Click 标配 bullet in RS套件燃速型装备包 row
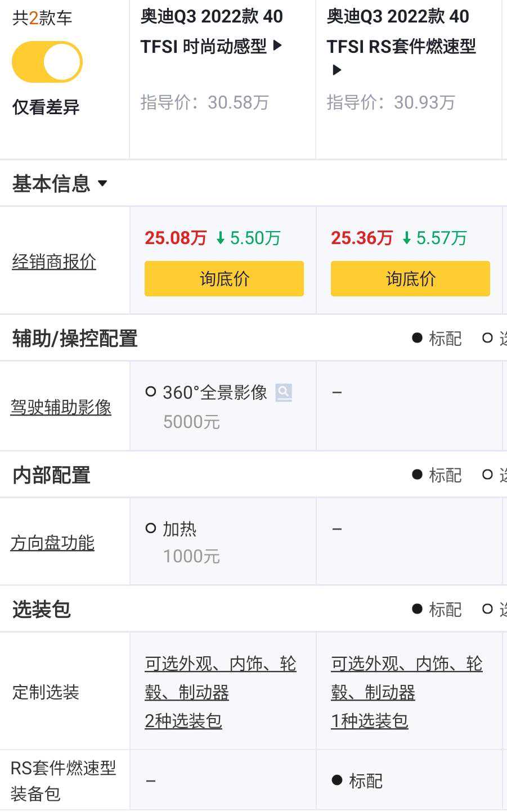 pyautogui.click(x=337, y=780)
